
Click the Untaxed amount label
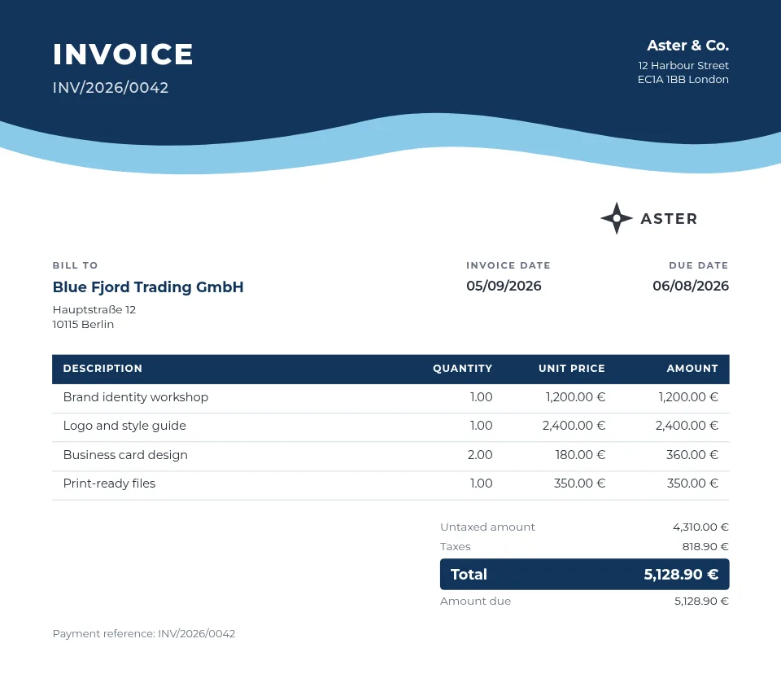coord(487,527)
